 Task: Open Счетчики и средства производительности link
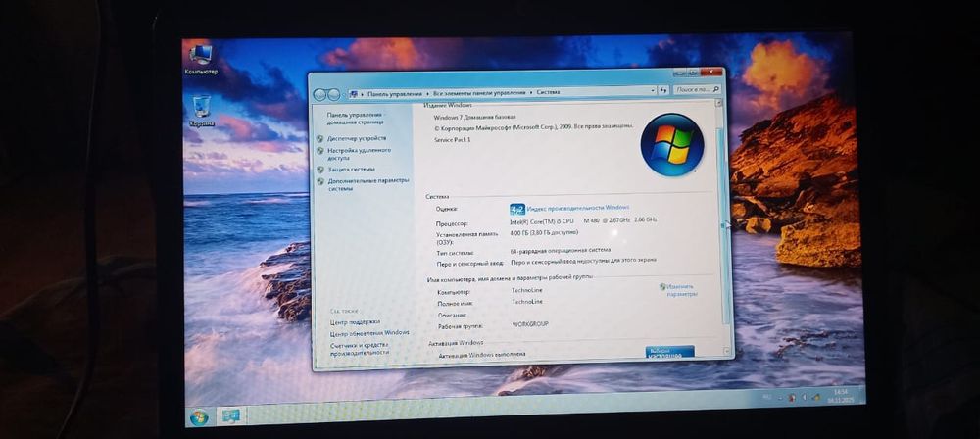pyautogui.click(x=362, y=348)
